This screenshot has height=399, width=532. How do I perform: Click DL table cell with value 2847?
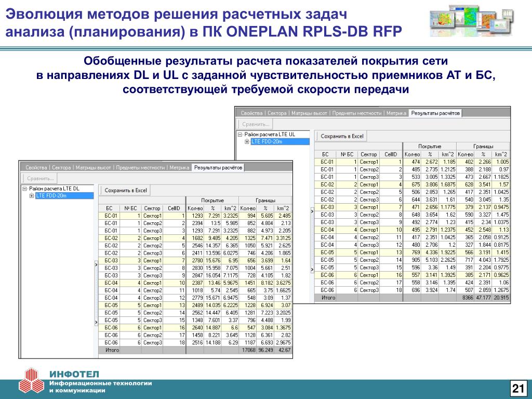click(195, 275)
